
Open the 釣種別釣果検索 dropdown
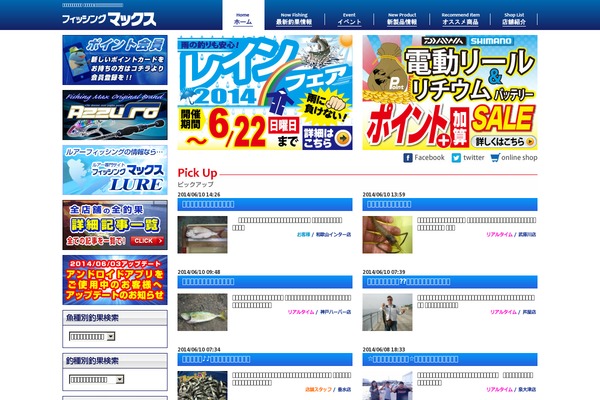pos(96,379)
